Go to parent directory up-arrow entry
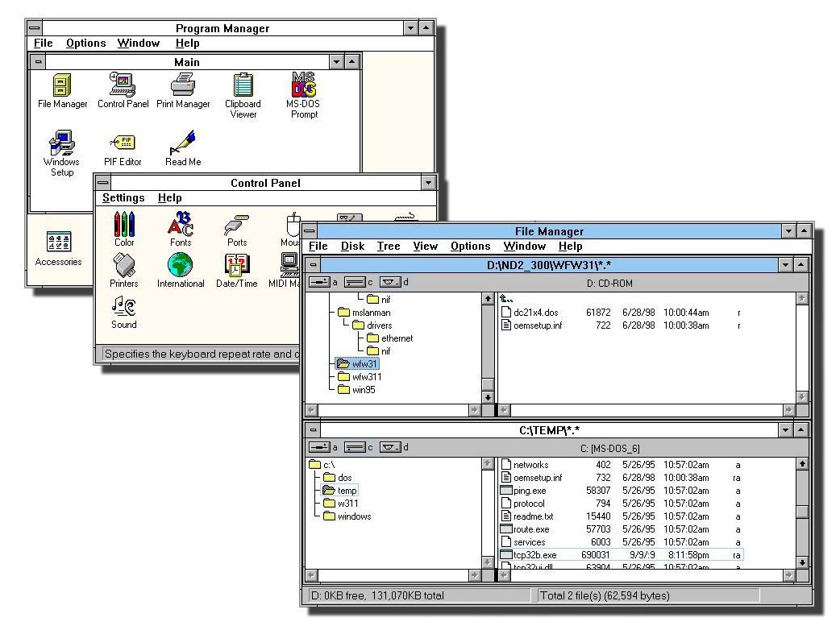This screenshot has width=840, height=626. [507, 299]
